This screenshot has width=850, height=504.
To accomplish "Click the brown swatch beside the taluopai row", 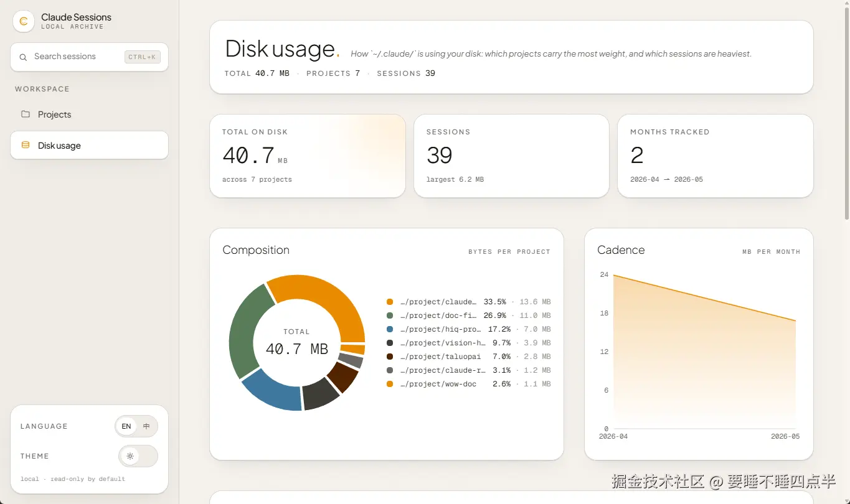I will (x=390, y=357).
